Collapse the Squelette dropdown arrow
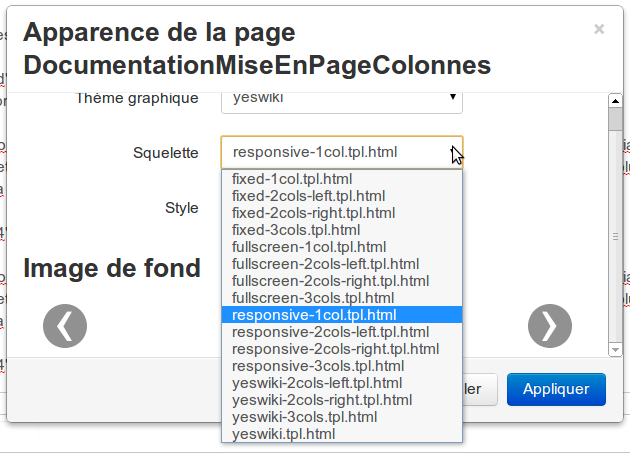The width and height of the screenshot is (630, 461). (x=453, y=153)
